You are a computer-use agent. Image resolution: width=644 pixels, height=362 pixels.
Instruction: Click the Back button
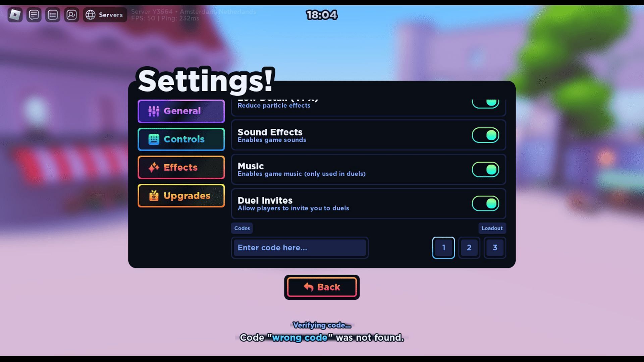click(x=322, y=287)
